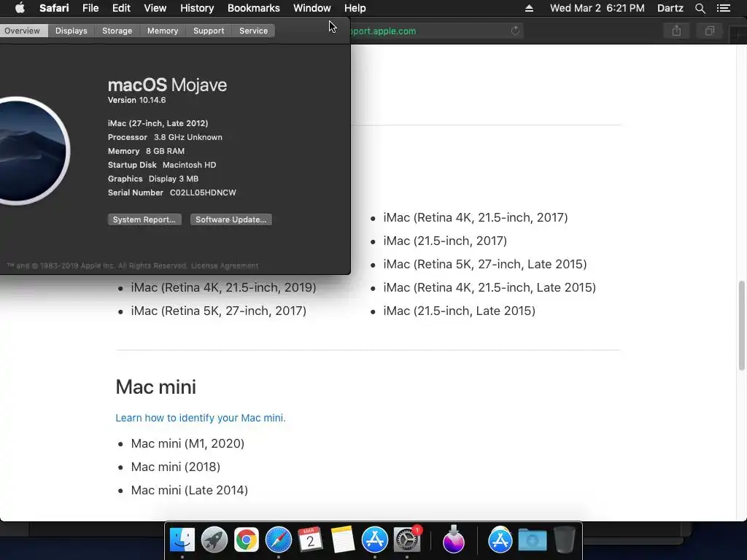This screenshot has width=747, height=560.
Task: Click the date and time in menu bar
Action: tap(597, 8)
